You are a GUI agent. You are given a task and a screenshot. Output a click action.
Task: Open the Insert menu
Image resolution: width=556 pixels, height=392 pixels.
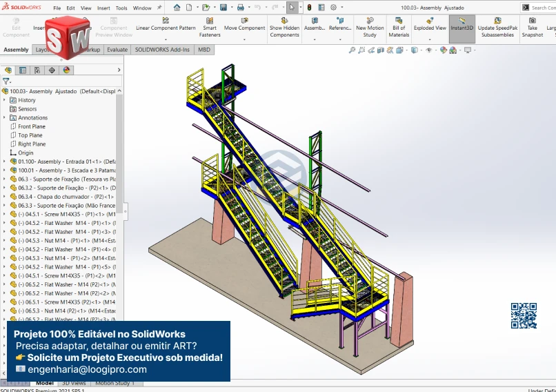pos(103,8)
